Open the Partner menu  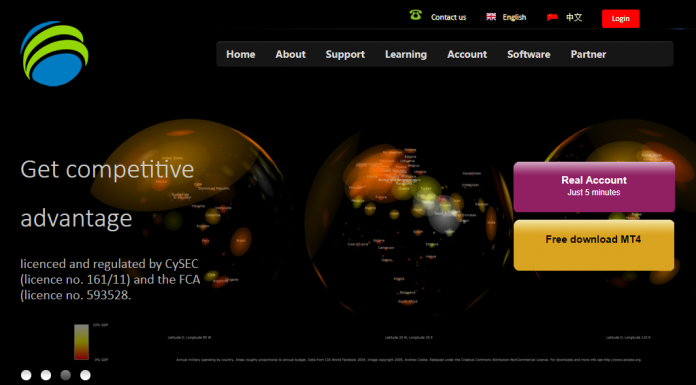[x=588, y=54]
